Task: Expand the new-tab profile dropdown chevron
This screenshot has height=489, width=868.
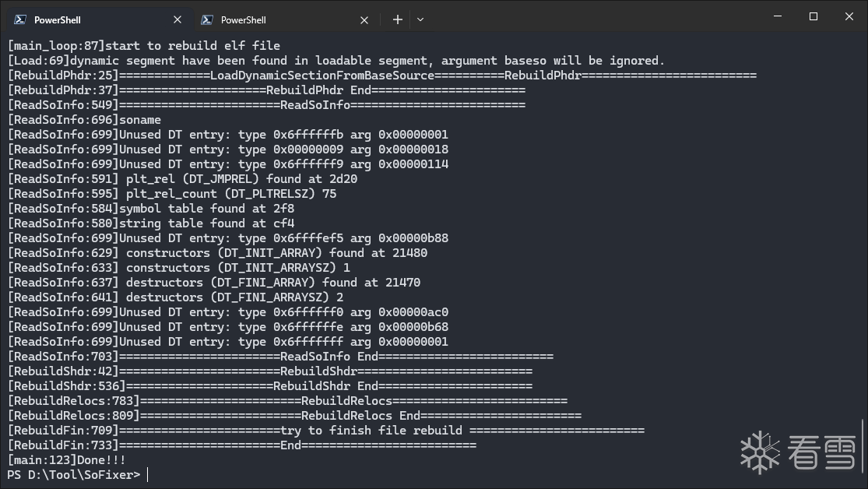Action: point(420,19)
